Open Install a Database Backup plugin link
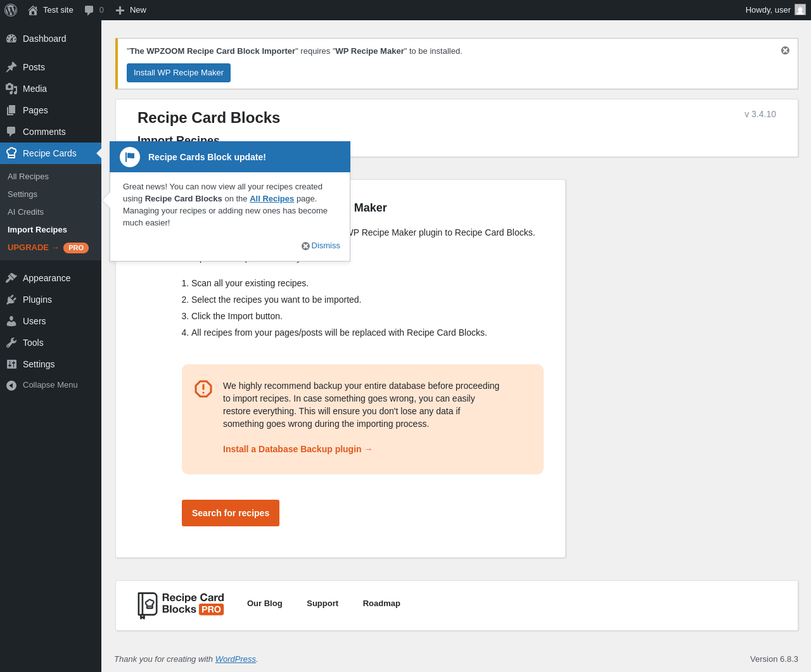The height and width of the screenshot is (672, 811). pos(298,449)
